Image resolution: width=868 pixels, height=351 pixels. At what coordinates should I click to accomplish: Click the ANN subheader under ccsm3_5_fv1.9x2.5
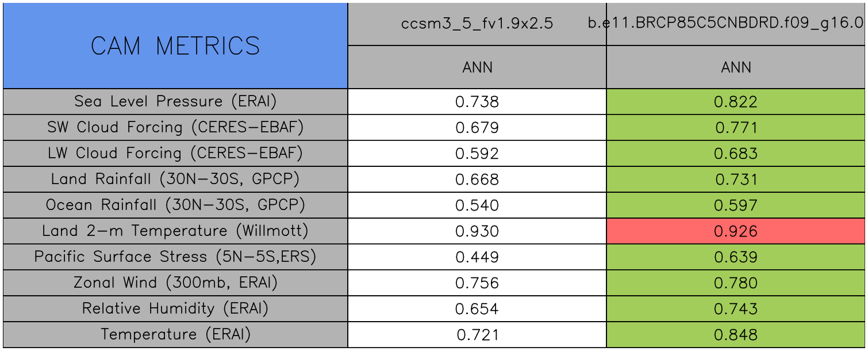tap(477, 67)
